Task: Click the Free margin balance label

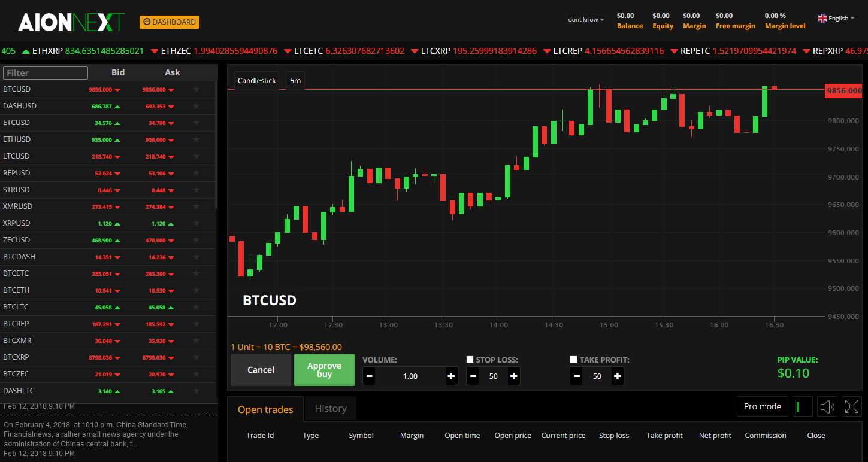Action: (x=736, y=26)
